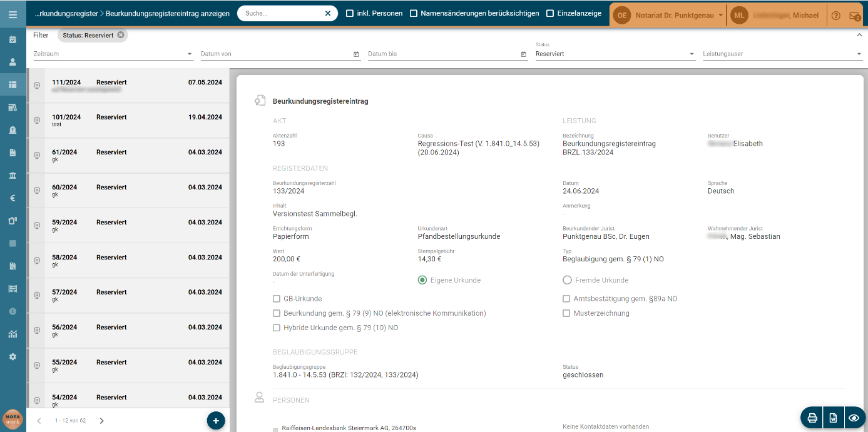Tick 'Amtsbestätigung gem. §89a NO' checkbox

566,299
